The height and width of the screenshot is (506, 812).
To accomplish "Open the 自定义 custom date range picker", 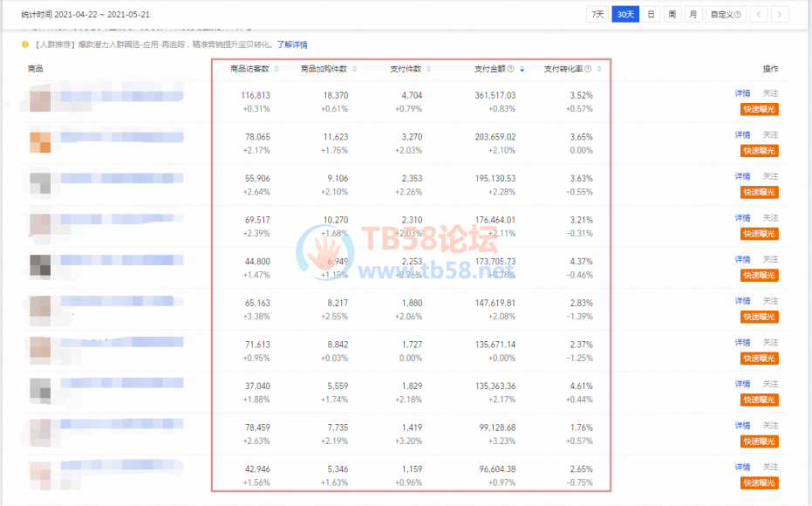I will point(725,14).
